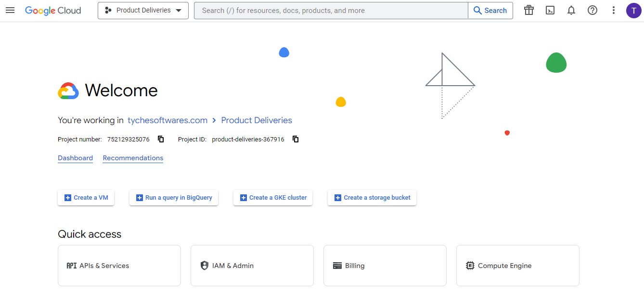Open the account avatar T
The image size is (644, 293).
634,10
